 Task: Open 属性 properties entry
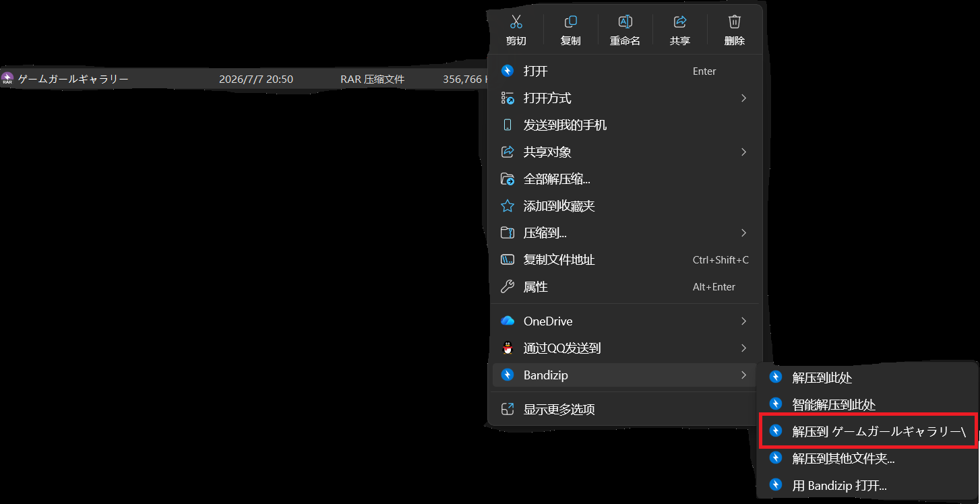(x=625, y=286)
